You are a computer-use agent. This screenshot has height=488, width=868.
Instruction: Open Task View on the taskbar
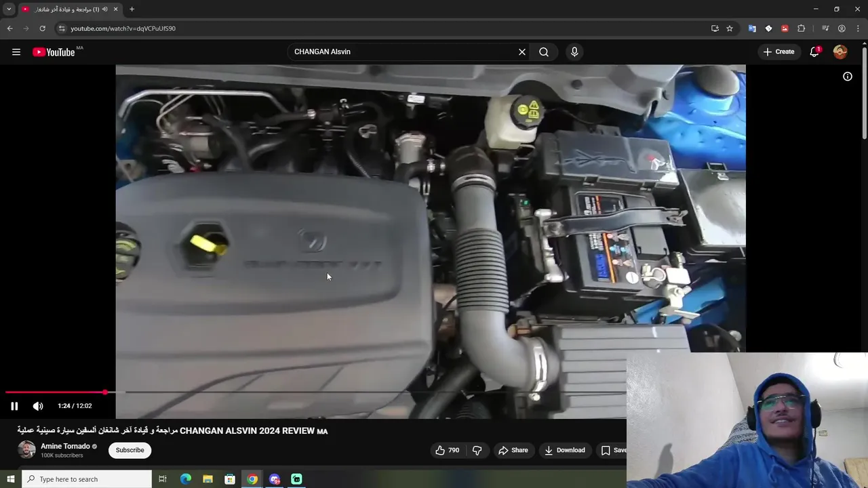coord(163,479)
